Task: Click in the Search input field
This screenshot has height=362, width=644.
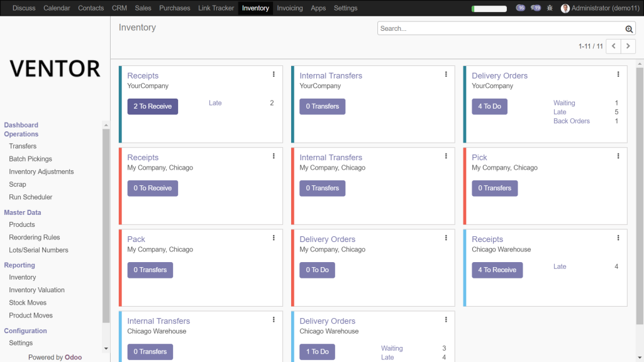Action: tap(500, 29)
